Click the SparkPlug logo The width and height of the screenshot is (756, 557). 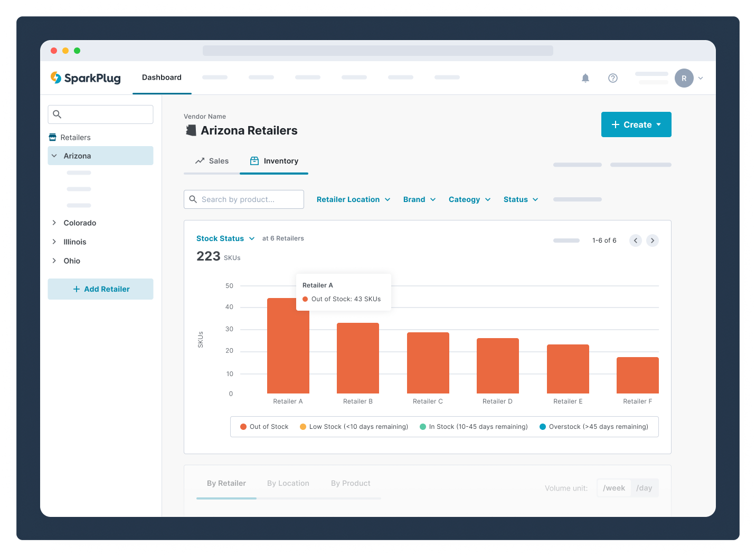click(x=86, y=78)
